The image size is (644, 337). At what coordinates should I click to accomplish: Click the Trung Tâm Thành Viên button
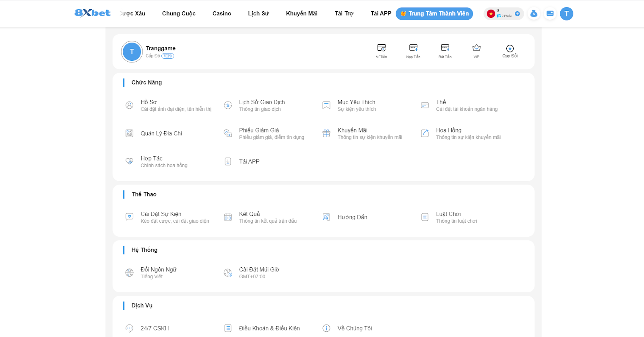pos(434,14)
